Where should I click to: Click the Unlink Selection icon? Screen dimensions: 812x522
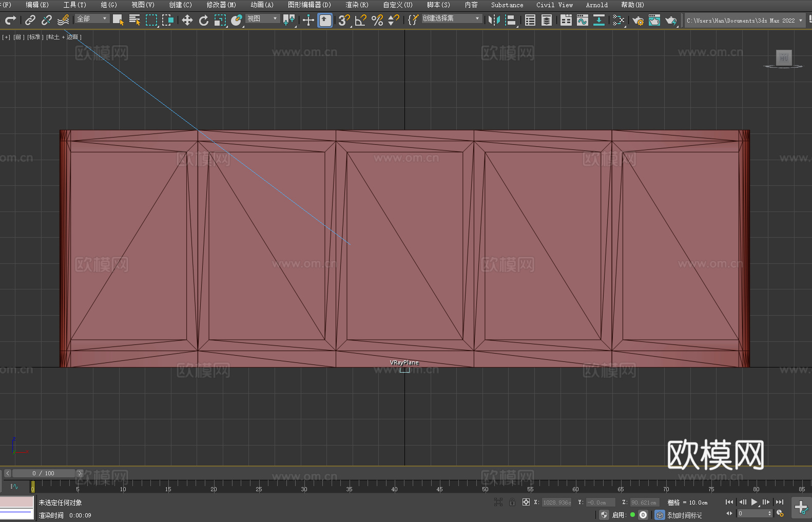[47, 20]
